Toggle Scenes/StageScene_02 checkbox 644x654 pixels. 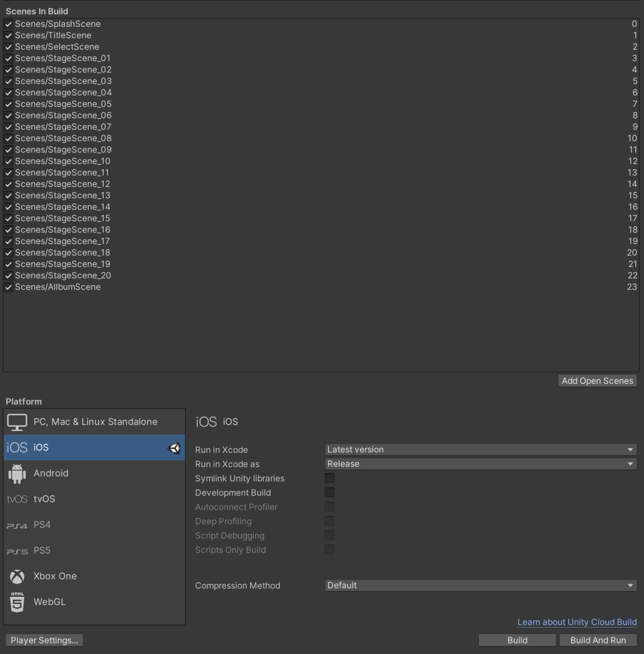pos(8,70)
